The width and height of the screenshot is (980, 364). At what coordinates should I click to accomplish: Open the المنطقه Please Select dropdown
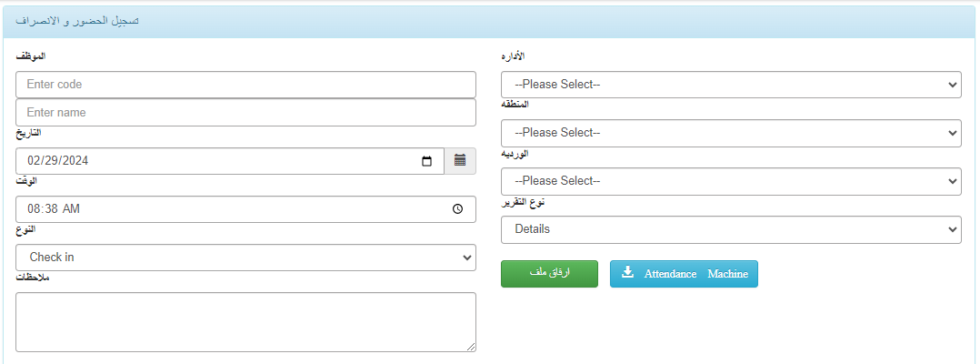pos(731,133)
